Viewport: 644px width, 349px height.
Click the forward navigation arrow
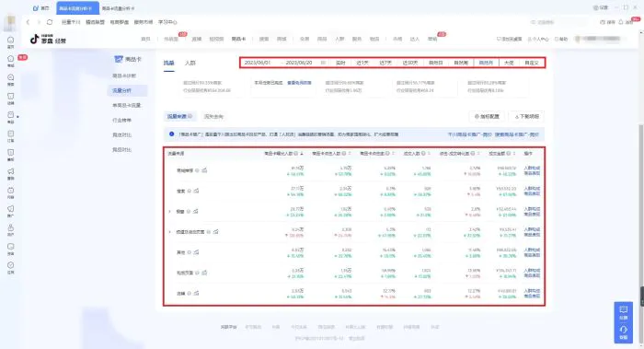39,22
